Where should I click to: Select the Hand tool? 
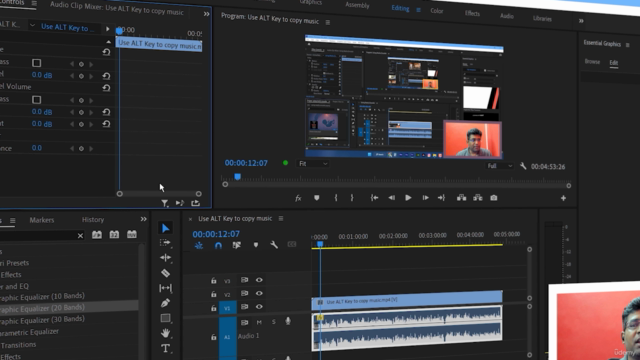(x=165, y=333)
